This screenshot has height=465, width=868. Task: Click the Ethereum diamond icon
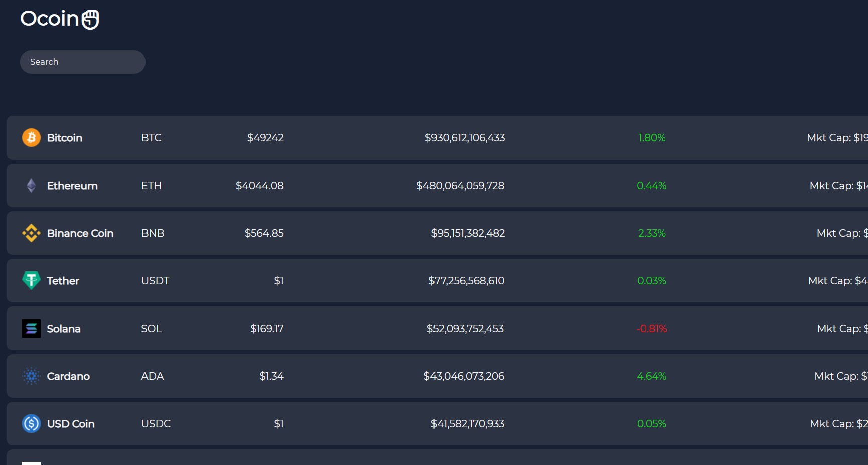[31, 186]
